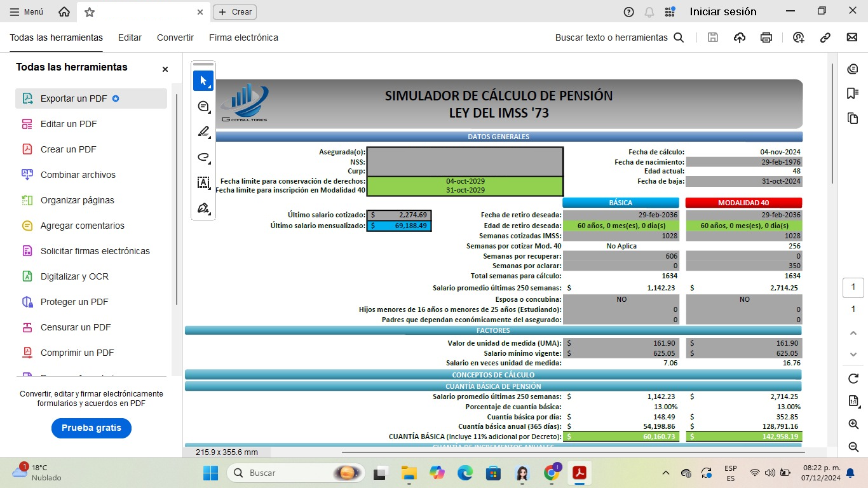The image size is (868, 488).
Task: Zoom in with magnifier plus icon
Action: coord(853,424)
